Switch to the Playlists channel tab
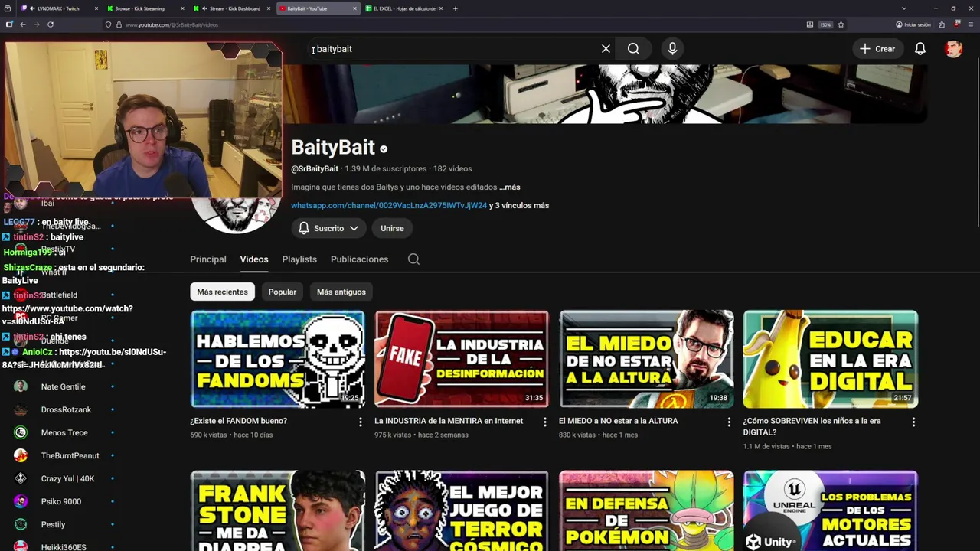 click(299, 259)
